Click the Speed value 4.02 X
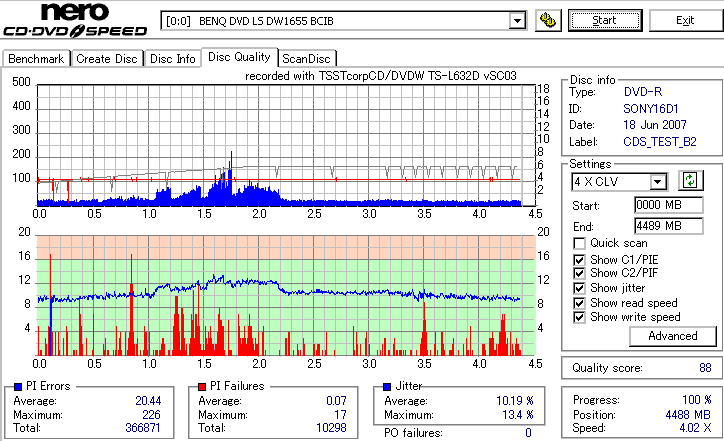 coord(695,428)
